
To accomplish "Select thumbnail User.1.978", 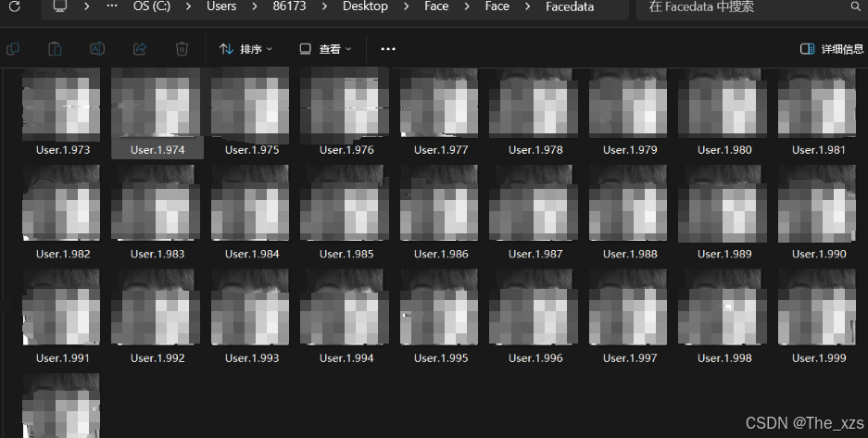I will coord(534,103).
